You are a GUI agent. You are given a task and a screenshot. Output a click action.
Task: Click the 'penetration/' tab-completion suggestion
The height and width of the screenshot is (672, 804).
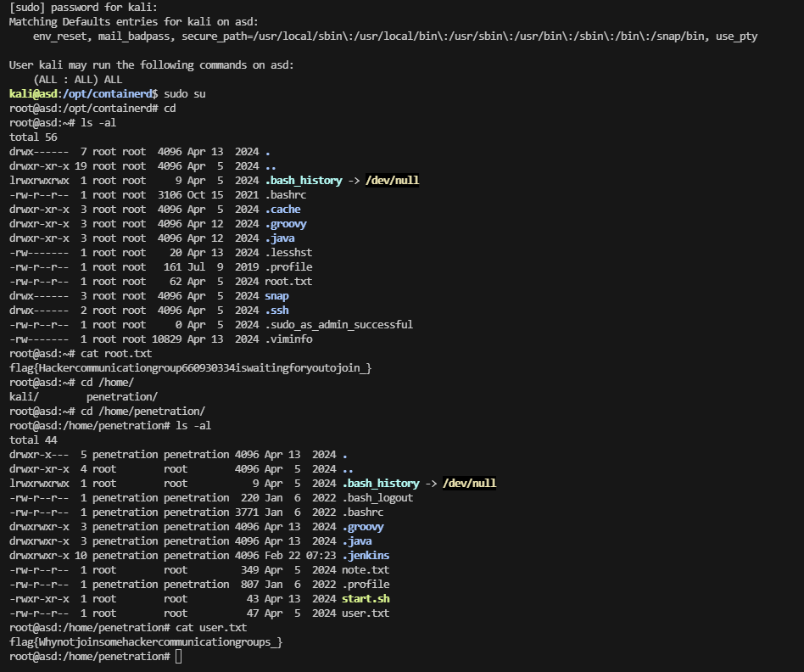click(x=122, y=397)
